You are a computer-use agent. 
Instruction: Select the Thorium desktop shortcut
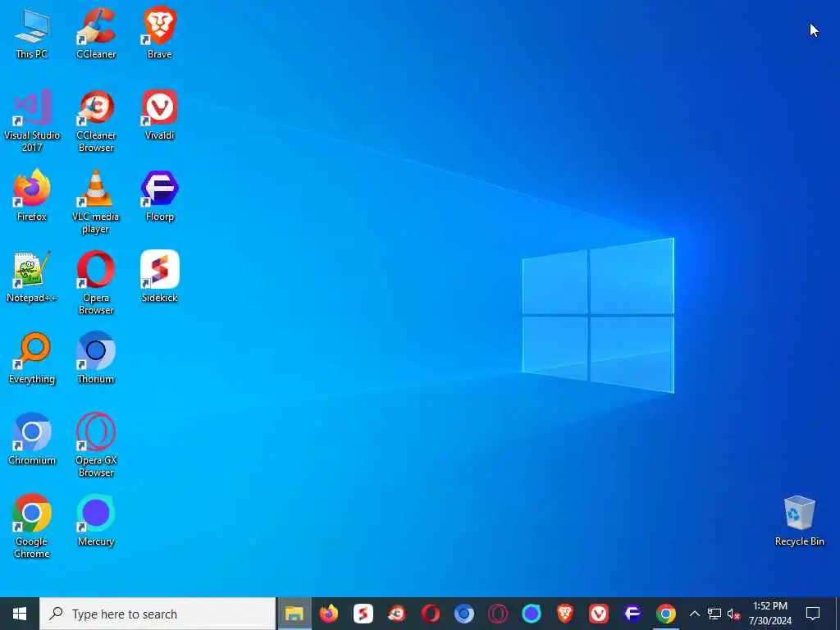click(x=96, y=358)
